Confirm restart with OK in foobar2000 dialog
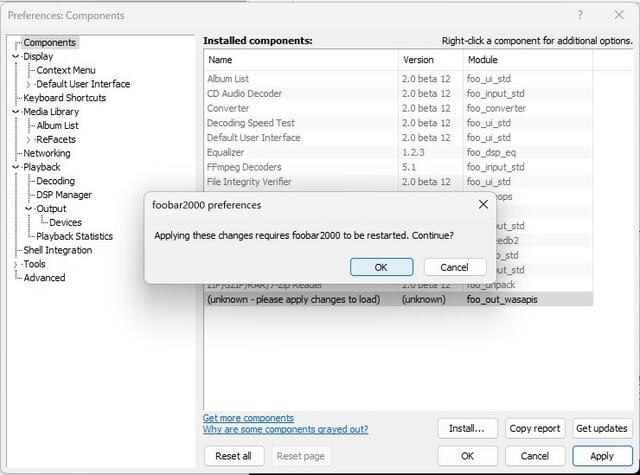The image size is (640, 475). 381,267
